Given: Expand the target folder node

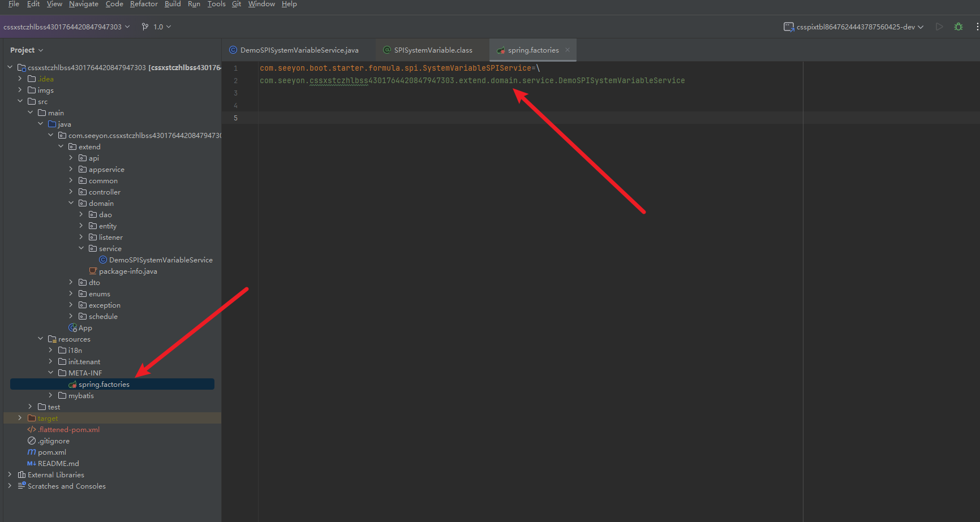Looking at the screenshot, I should (x=20, y=419).
